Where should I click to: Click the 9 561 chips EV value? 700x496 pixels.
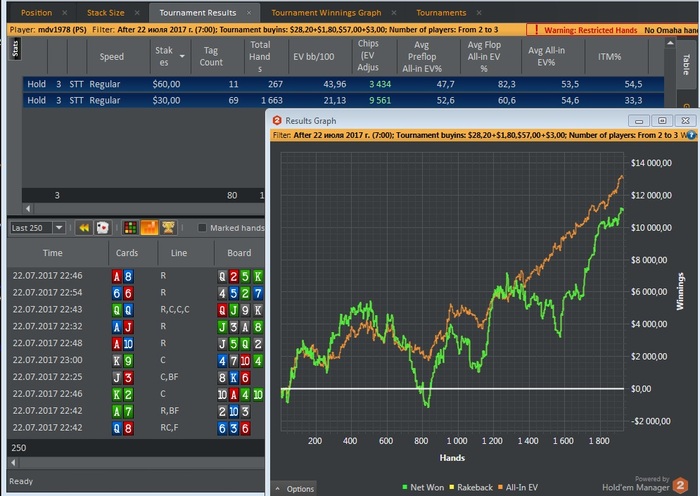point(380,100)
